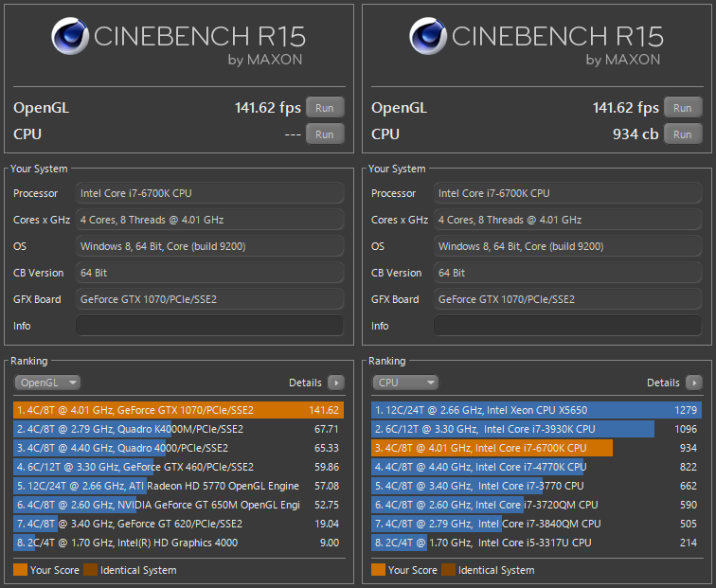Select the Intel Core i7-3770 ranking row
This screenshot has height=588, width=716.
[537, 486]
